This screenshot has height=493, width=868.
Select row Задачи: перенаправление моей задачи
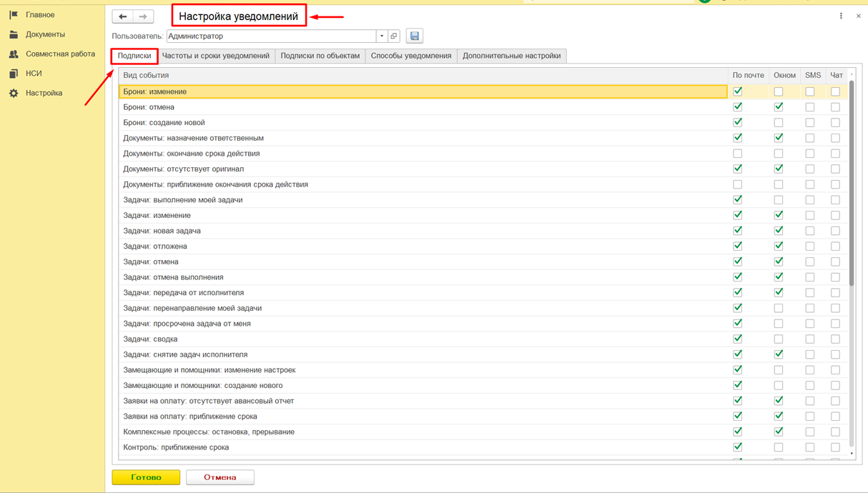pos(423,308)
